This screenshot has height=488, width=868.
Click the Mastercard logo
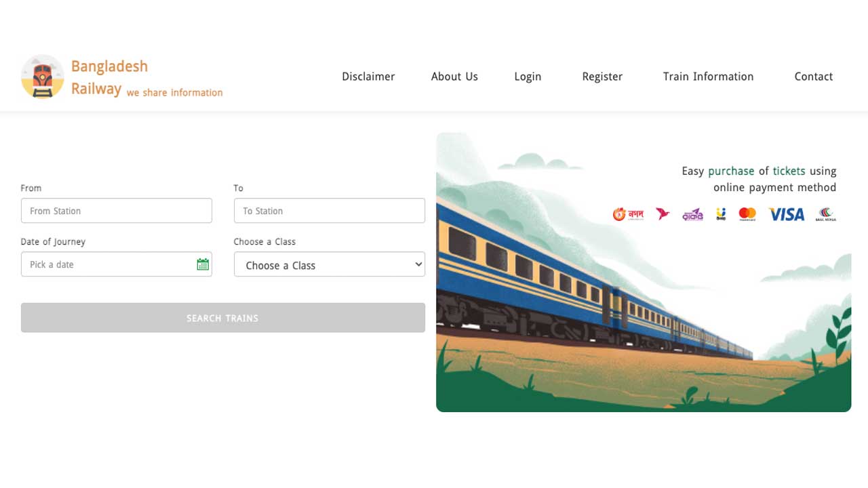tap(747, 214)
